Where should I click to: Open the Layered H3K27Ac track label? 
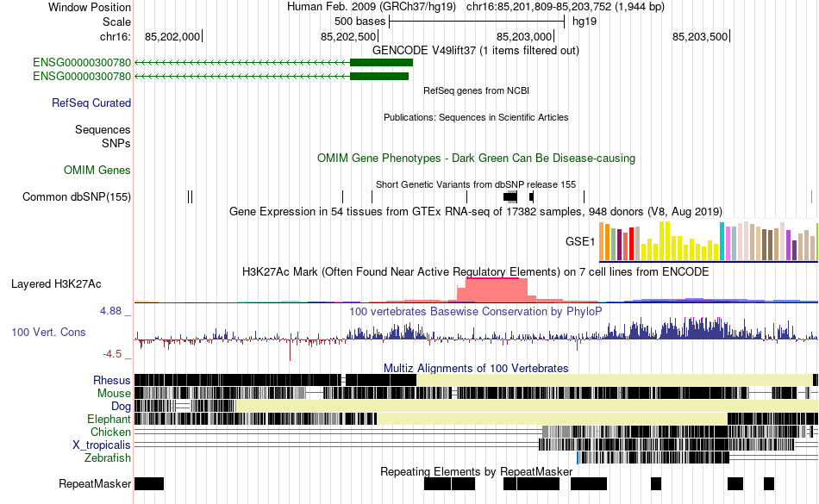pyautogui.click(x=56, y=283)
